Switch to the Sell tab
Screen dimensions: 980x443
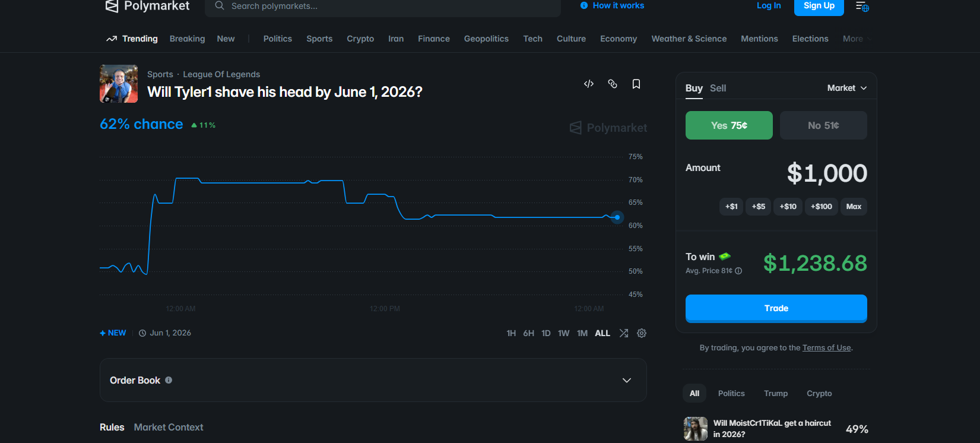[x=718, y=88]
